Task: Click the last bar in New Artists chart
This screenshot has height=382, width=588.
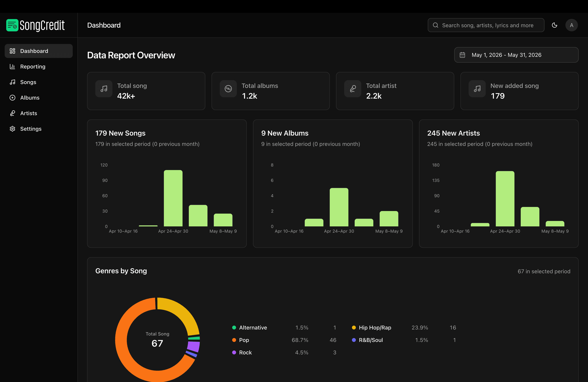Action: point(555,224)
